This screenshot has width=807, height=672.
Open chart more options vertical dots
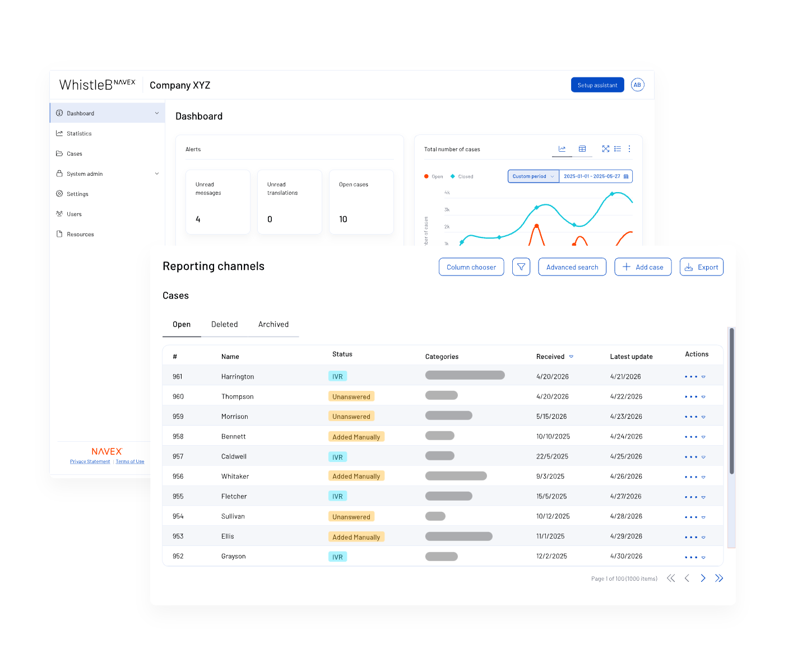click(629, 149)
